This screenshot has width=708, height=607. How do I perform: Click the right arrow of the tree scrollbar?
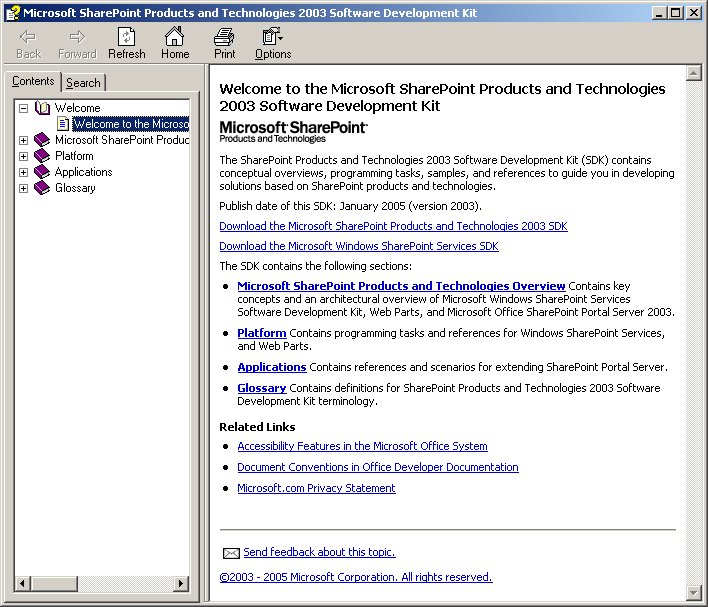click(x=181, y=584)
